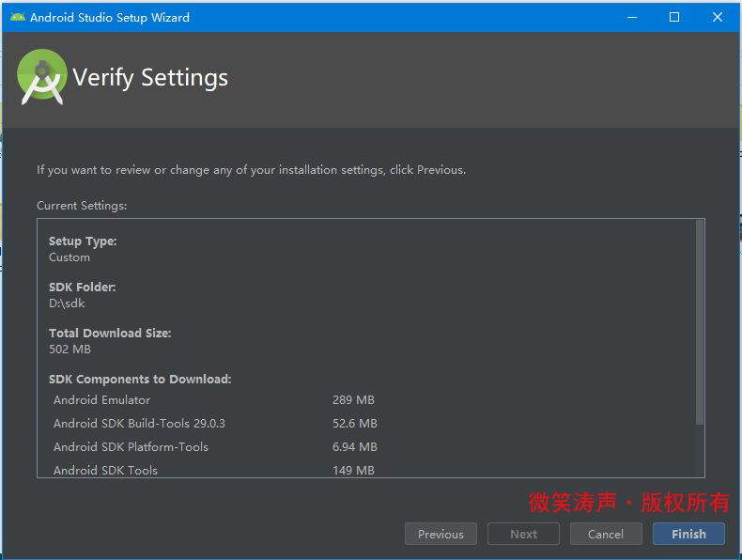Click the 149 MB size value
Viewport: 742px width, 560px height.
pos(353,470)
